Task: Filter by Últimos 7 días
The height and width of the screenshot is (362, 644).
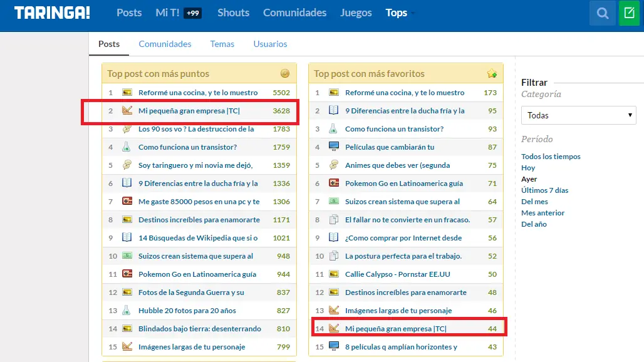Action: pyautogui.click(x=544, y=190)
